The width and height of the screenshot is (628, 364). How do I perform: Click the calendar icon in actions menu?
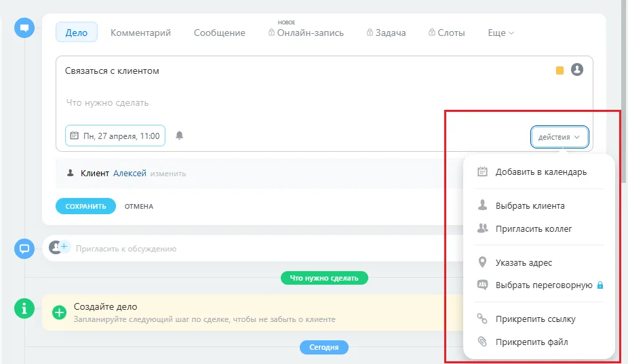click(x=482, y=171)
